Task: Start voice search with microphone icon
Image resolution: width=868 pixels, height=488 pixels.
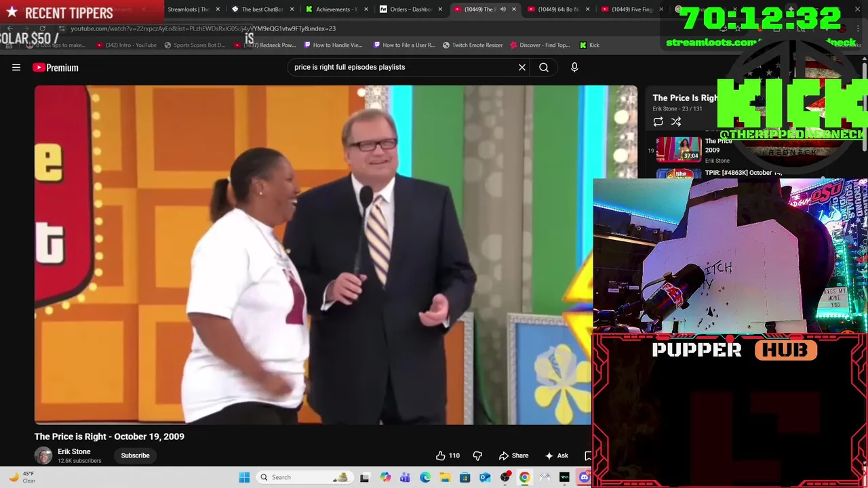Action: click(574, 67)
